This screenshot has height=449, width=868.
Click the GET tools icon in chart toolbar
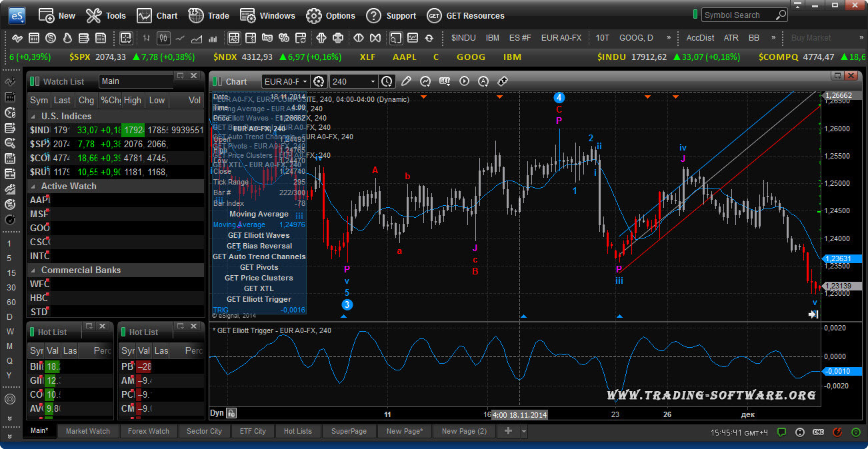(445, 81)
